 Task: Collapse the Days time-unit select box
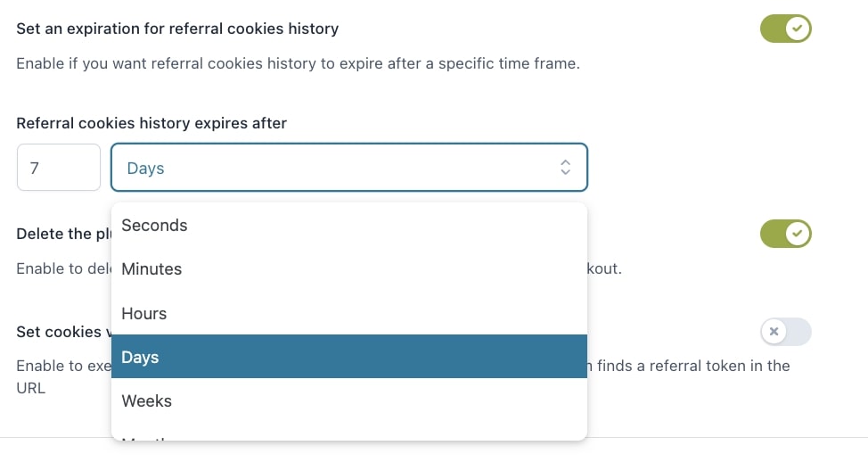pyautogui.click(x=348, y=168)
